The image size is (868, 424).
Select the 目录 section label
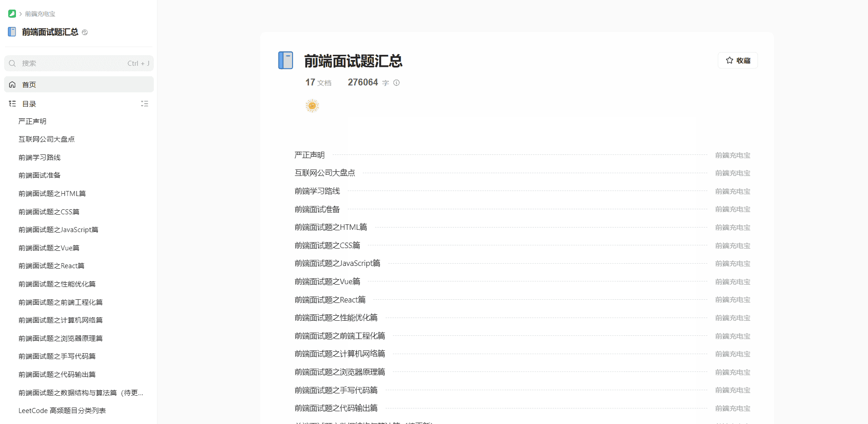[x=29, y=104]
